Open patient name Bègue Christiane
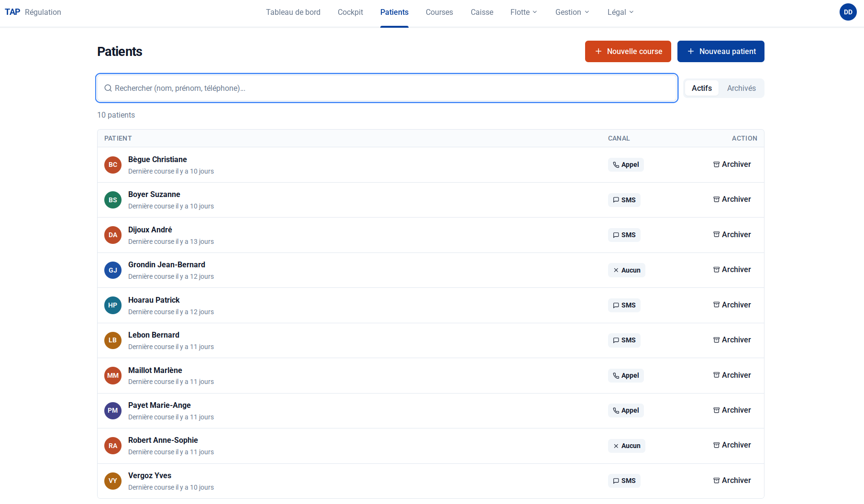Image resolution: width=864 pixels, height=504 pixels. coord(157,159)
